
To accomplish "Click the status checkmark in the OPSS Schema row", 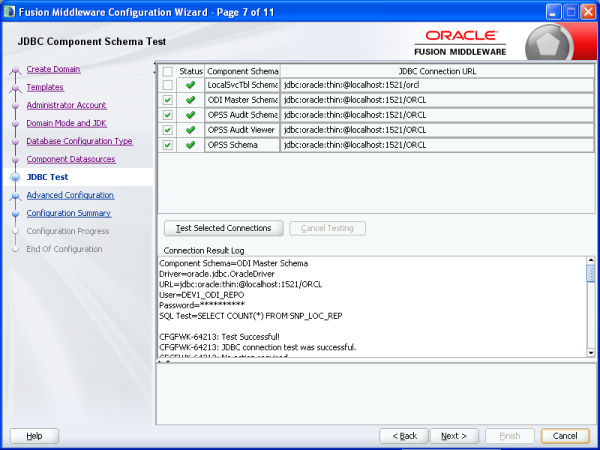I will coord(190,145).
